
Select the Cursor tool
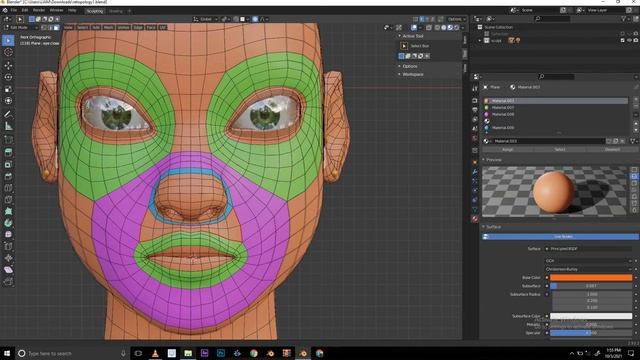click(8, 52)
